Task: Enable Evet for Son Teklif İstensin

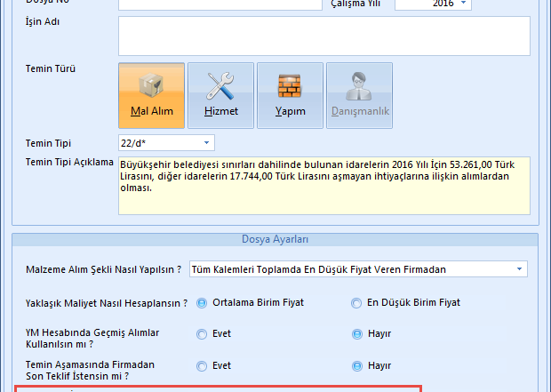Action: (x=202, y=365)
